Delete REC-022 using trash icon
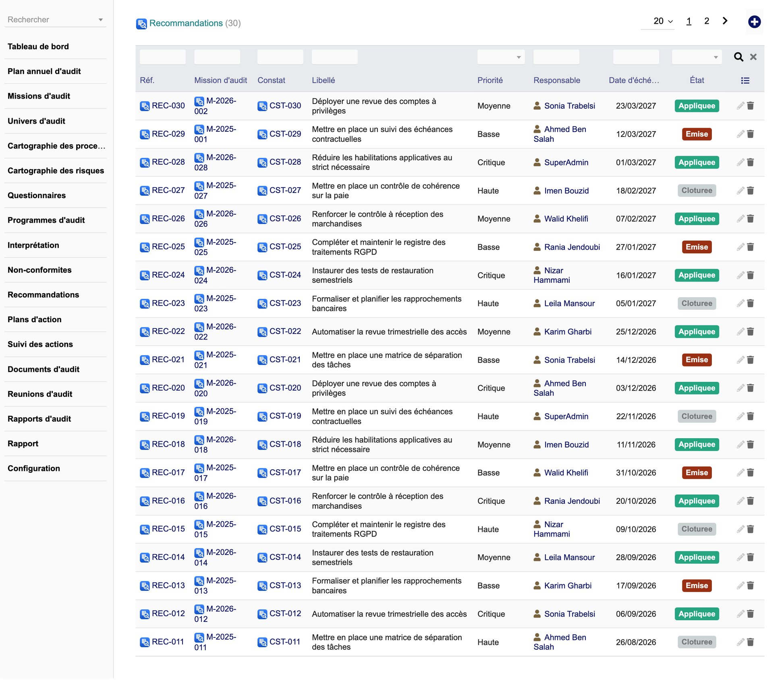Image resolution: width=784 pixels, height=700 pixels. 750,331
